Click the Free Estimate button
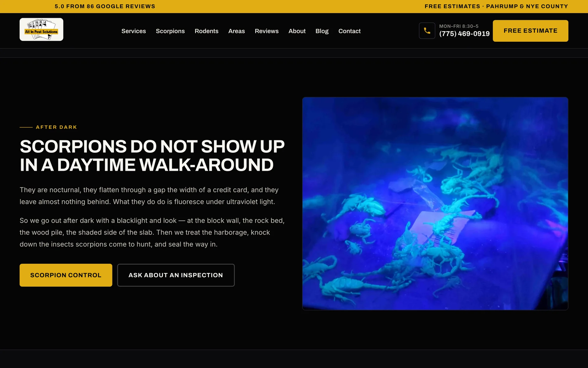 [x=530, y=31]
